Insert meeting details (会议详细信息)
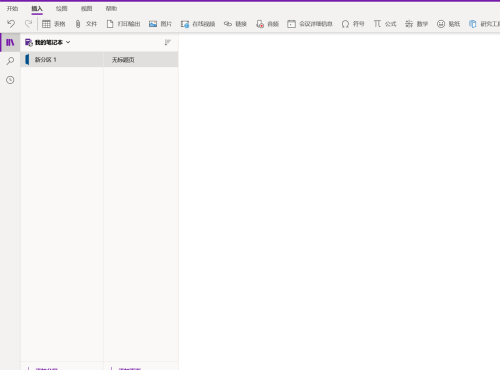The image size is (500, 370). point(310,24)
